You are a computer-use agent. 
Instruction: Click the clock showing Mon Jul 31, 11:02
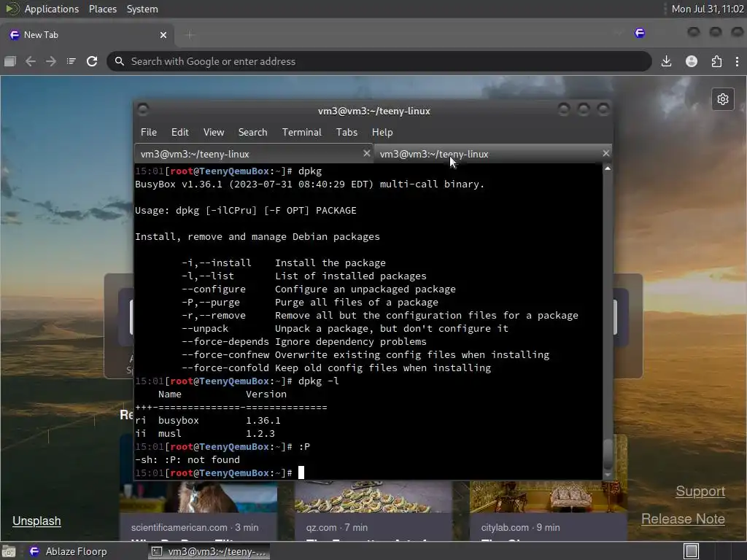click(708, 9)
